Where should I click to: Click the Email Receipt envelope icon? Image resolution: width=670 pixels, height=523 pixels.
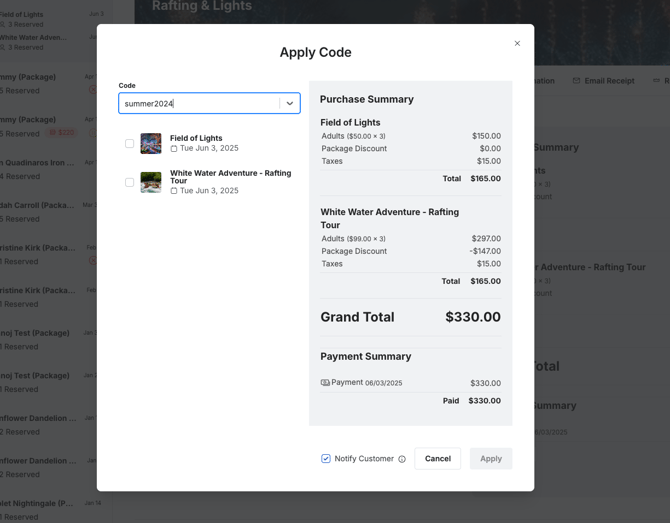tap(576, 80)
